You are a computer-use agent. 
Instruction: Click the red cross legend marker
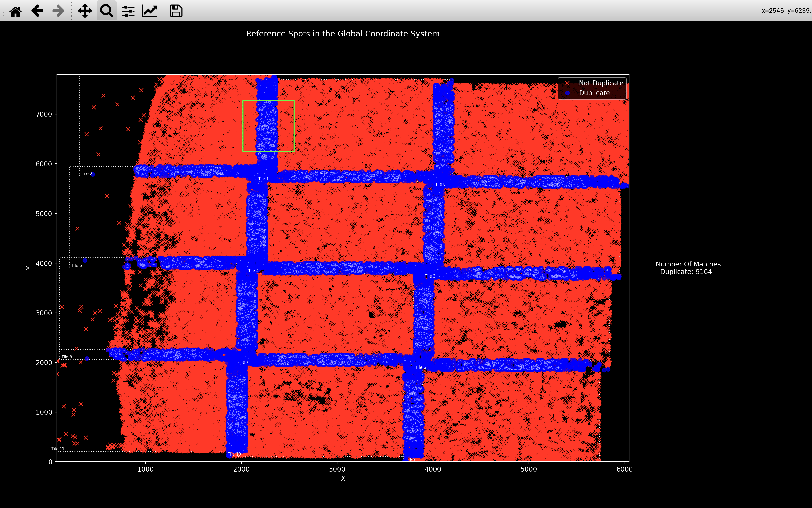(x=567, y=83)
